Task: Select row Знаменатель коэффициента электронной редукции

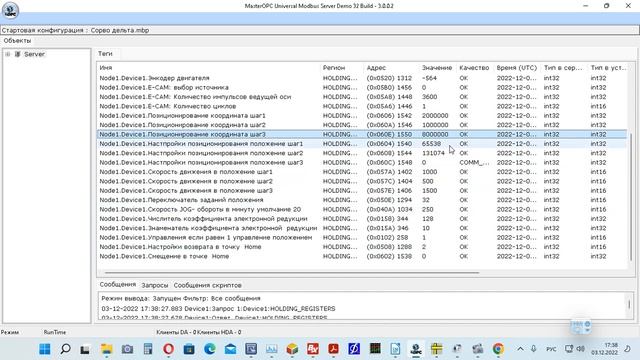Action: (362, 228)
